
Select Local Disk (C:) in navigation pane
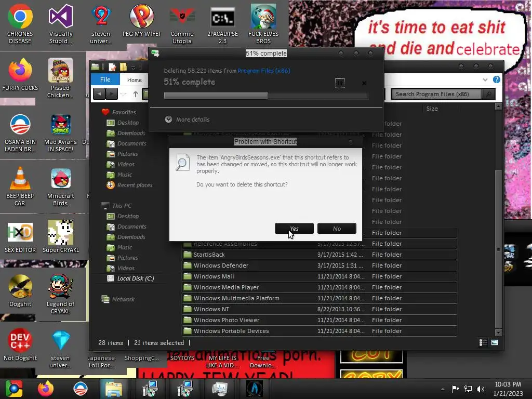(x=130, y=278)
